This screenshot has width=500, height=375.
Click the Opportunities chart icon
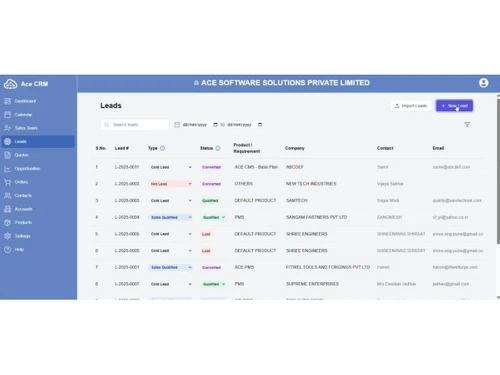7,169
